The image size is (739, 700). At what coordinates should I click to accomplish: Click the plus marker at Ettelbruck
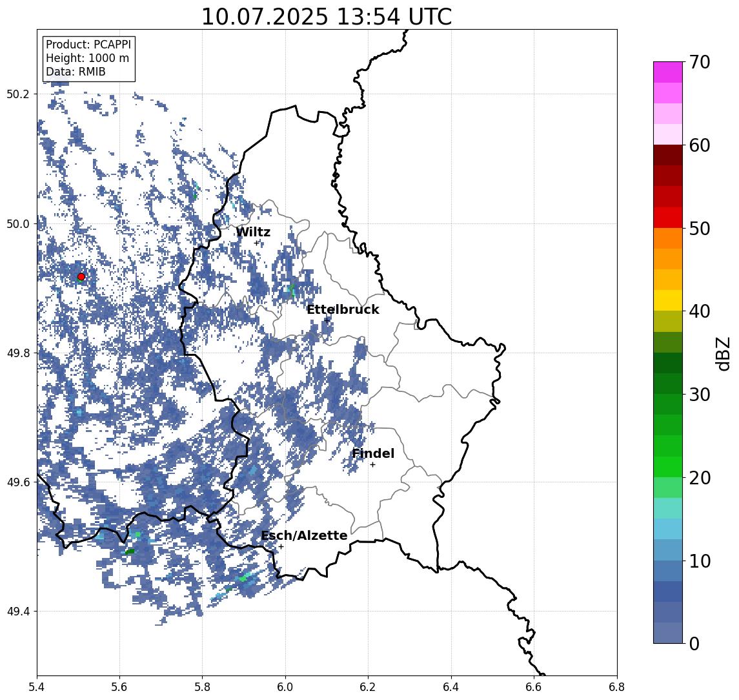[x=327, y=320]
